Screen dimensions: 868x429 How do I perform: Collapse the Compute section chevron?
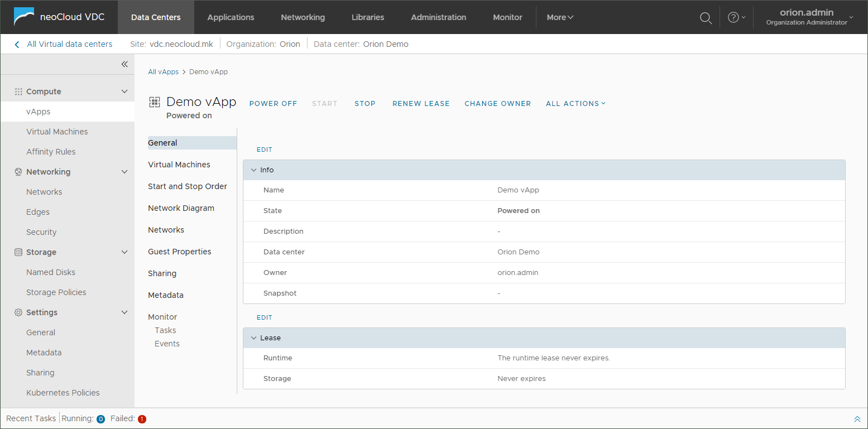tap(124, 91)
